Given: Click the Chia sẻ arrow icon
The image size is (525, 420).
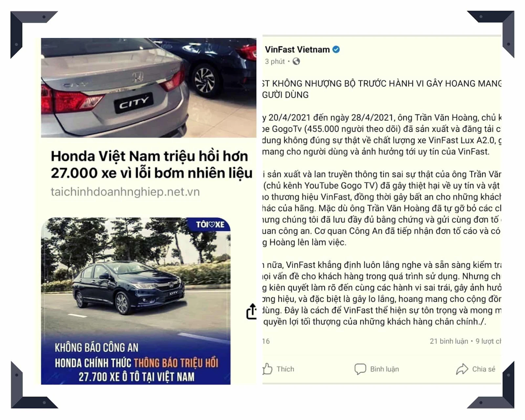Looking at the screenshot, I should [462, 369].
